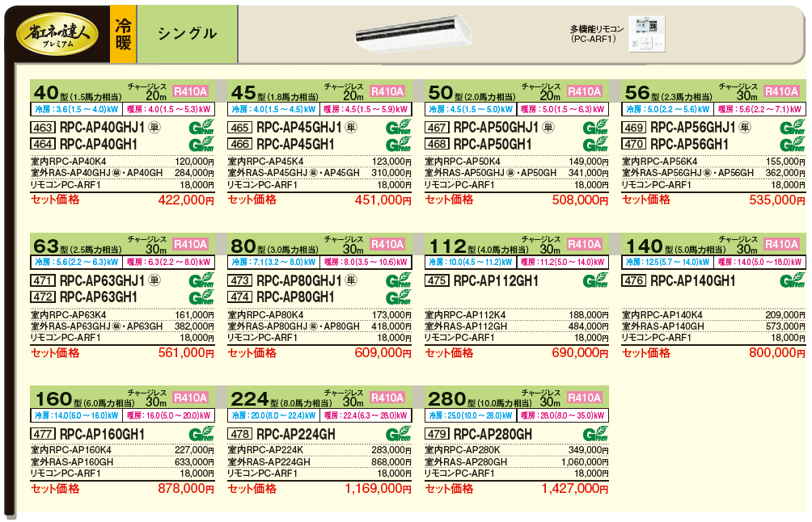812x522 pixels.
Task: Click the circled 単 mark after RPC-AP45GHJ1
Action: pos(351,127)
